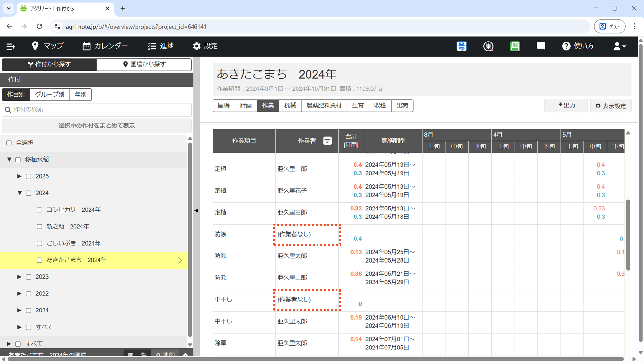Check the あきたこまち 2024年 checkbox
This screenshot has height=362, width=644.
pos(39,260)
